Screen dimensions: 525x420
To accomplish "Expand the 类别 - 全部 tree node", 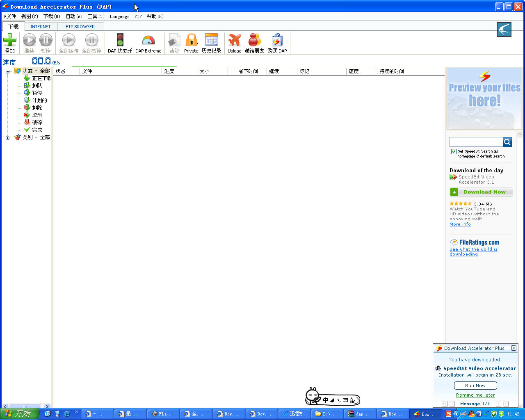I will pyautogui.click(x=7, y=138).
